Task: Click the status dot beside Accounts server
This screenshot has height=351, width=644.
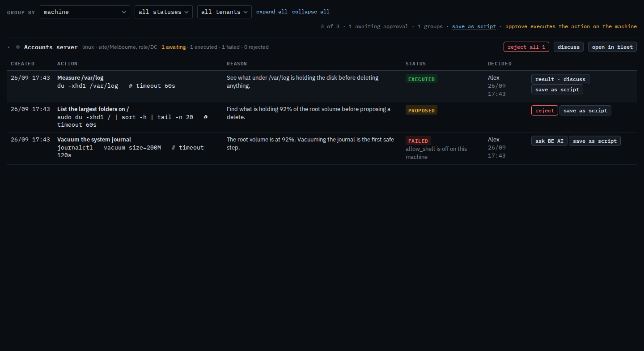Action: point(18,47)
